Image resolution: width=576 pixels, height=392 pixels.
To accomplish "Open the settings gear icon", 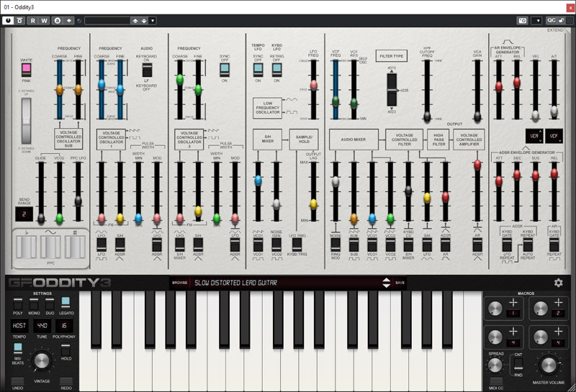I will point(558,283).
